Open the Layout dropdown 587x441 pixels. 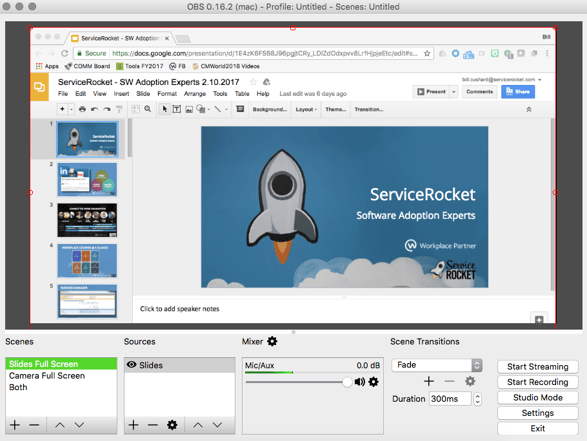tap(306, 109)
